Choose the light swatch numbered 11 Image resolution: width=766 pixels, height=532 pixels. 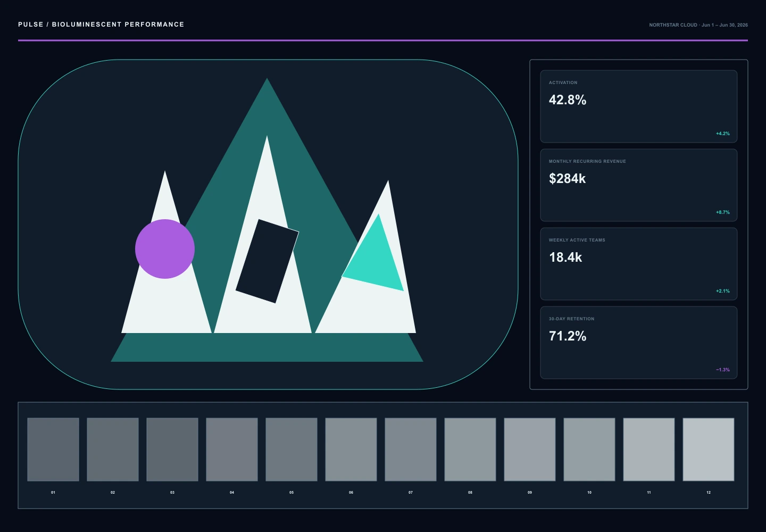(649, 450)
